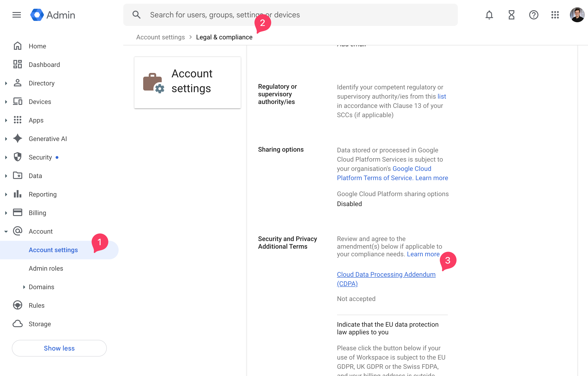This screenshot has height=376, width=588.
Task: Click the Dashboard icon in sidebar
Action: (x=18, y=64)
